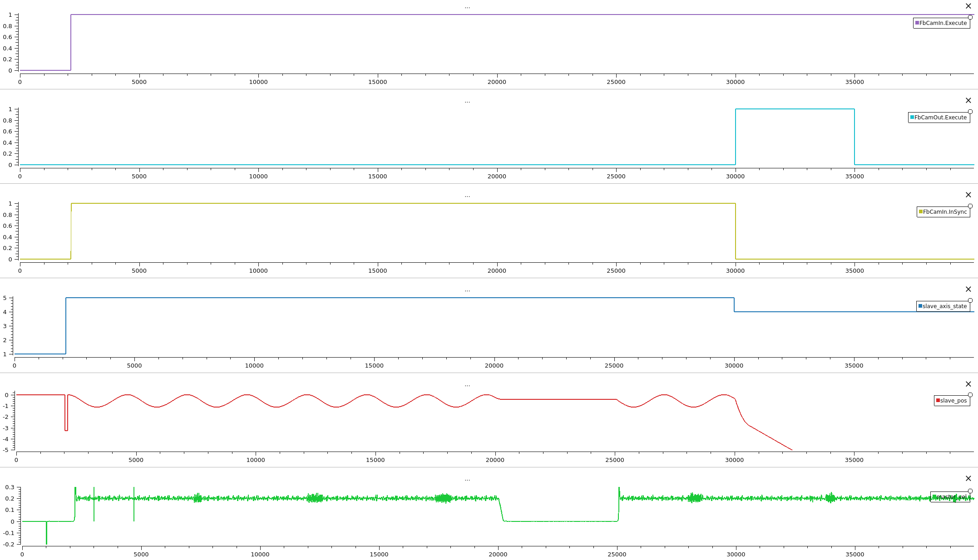This screenshot has height=560, width=978.
Task: Open ellipsis menu above slave_pos chart
Action: tap(467, 385)
